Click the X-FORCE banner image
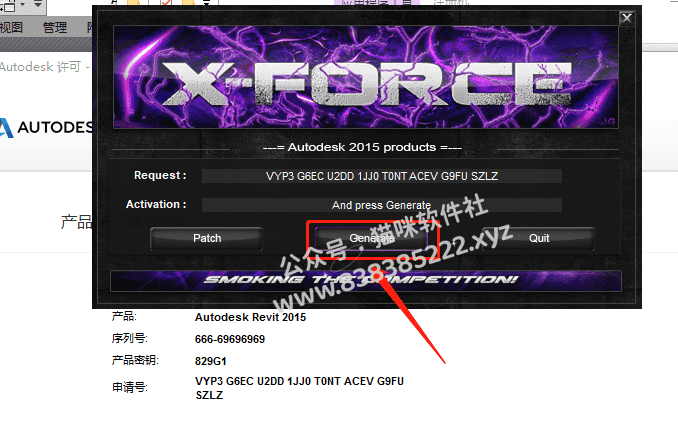Image resolution: width=678 pixels, height=421 pixels. tap(366, 77)
